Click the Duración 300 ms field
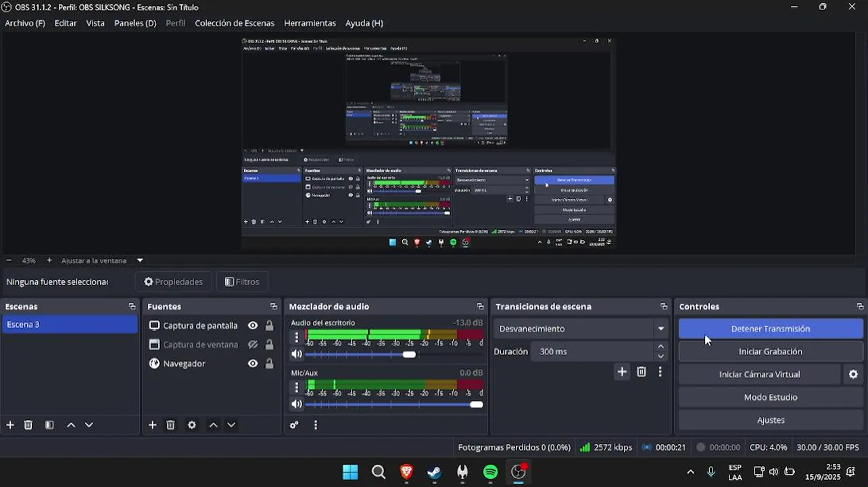 click(593, 352)
